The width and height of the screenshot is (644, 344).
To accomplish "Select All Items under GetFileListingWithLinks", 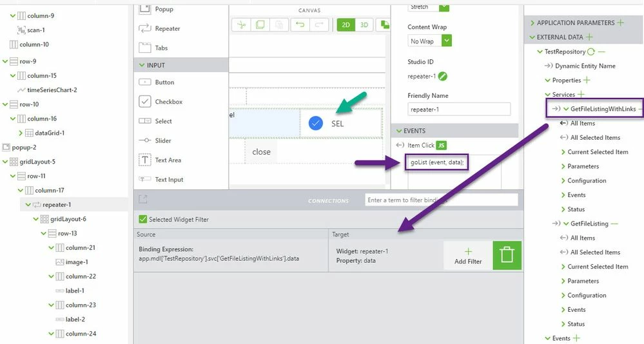I will (x=582, y=123).
